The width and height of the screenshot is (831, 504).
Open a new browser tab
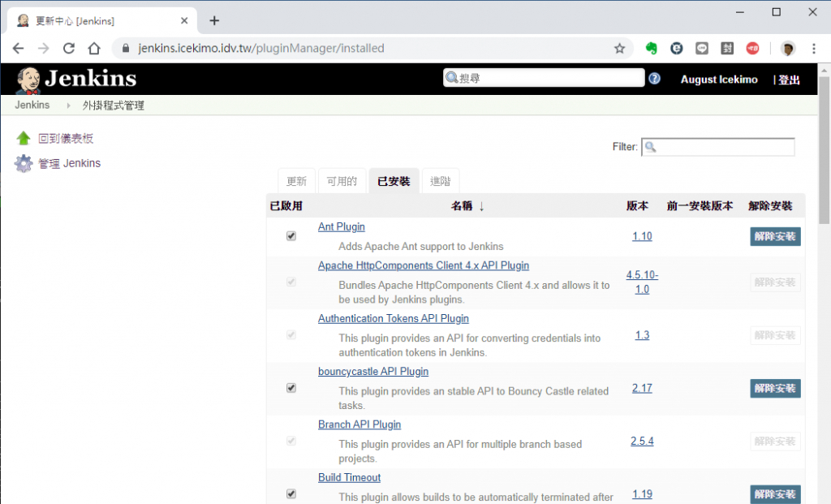pos(214,20)
